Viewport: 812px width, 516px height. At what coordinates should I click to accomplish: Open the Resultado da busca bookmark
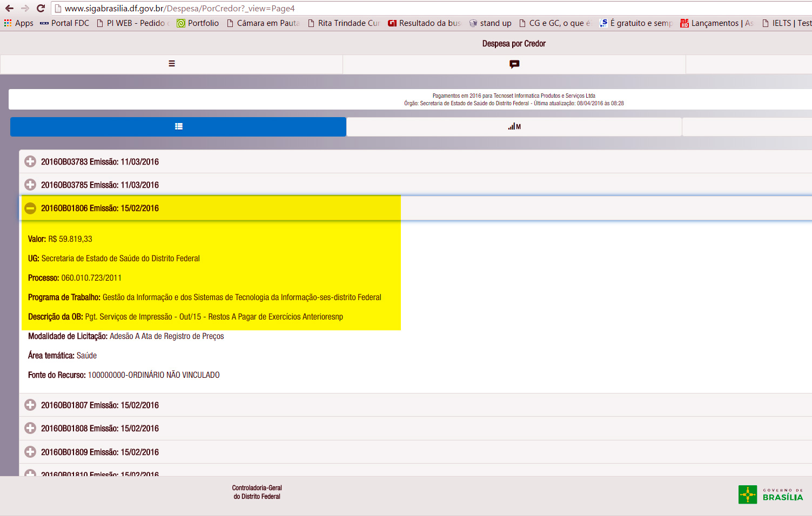pos(425,23)
